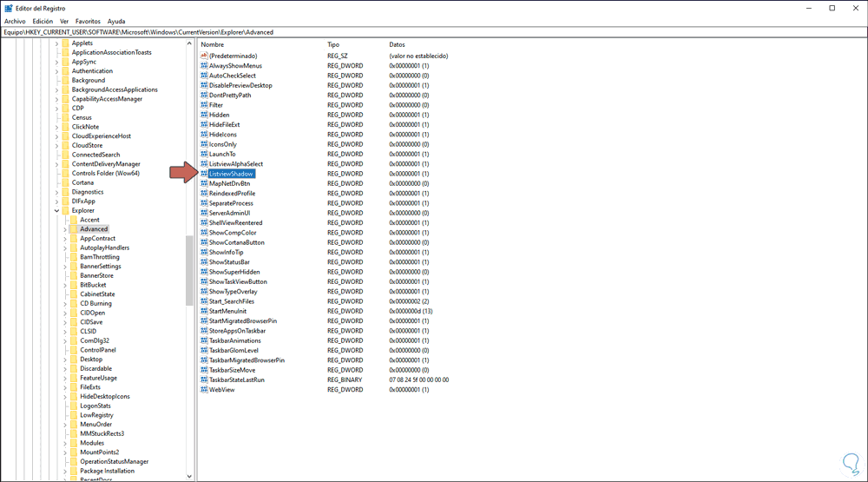Expand the MenuOrder tree node
The image size is (868, 482).
pos(65,425)
